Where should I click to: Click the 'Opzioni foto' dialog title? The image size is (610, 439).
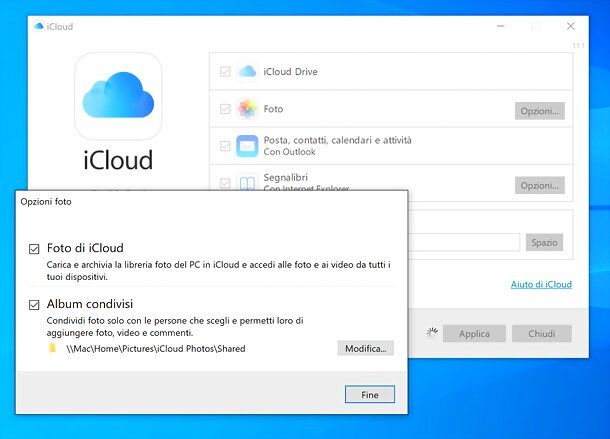click(46, 202)
